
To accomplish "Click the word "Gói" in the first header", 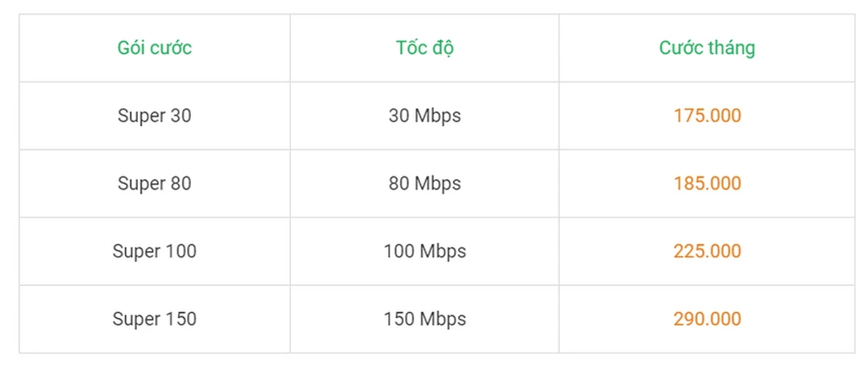I will click(132, 48).
